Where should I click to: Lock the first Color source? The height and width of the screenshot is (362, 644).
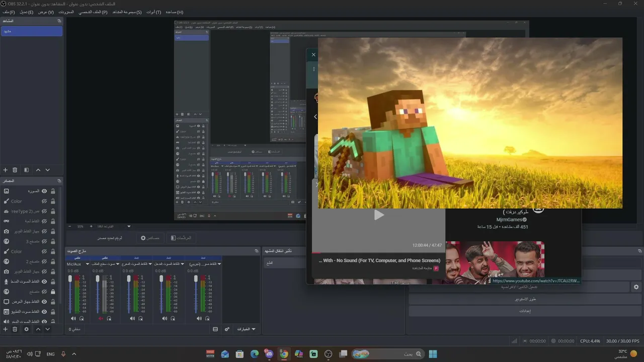(53, 201)
